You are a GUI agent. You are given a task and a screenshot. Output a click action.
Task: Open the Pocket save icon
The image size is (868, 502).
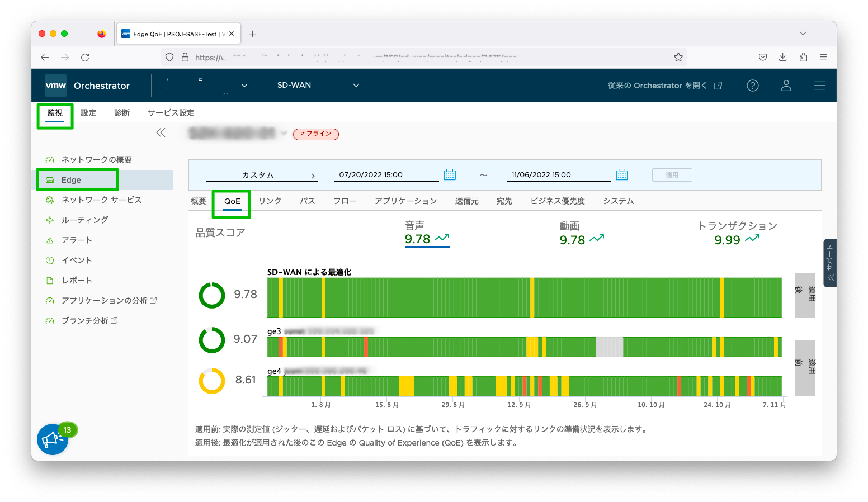(763, 57)
